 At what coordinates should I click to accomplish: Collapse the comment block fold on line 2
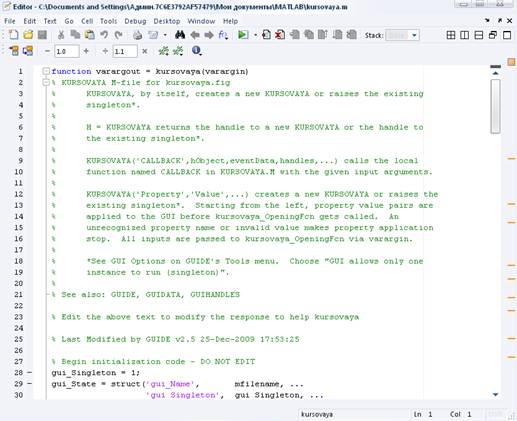pyautogui.click(x=46, y=82)
